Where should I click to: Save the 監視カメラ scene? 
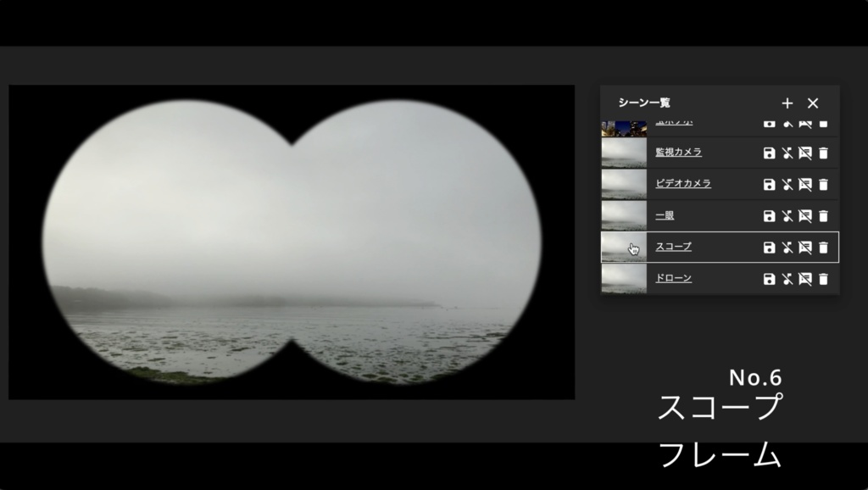pos(769,153)
